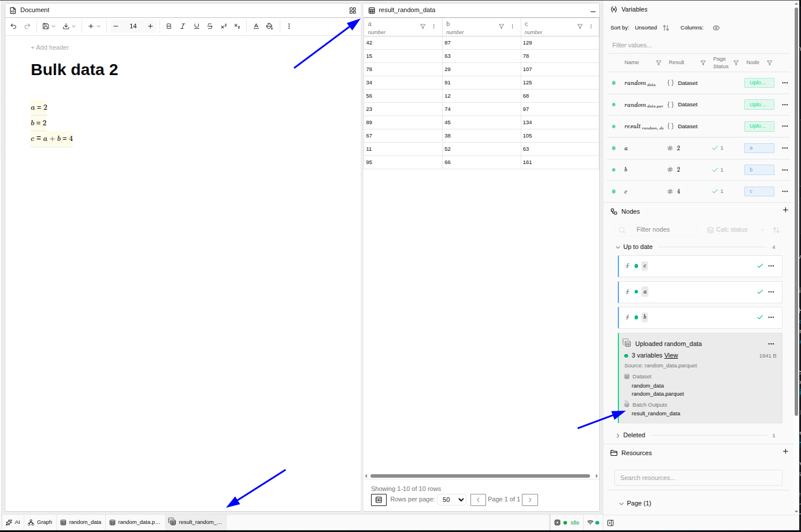Add a new node with plus icon
The image size is (801, 532).
click(x=785, y=210)
